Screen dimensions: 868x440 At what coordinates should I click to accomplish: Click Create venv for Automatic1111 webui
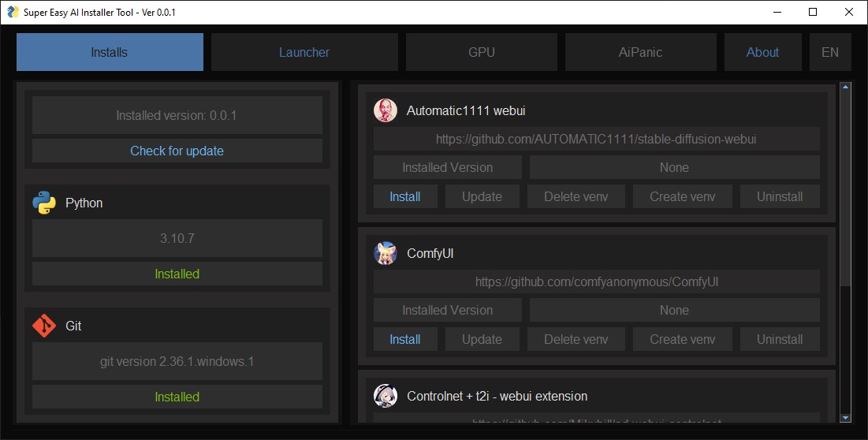point(682,196)
